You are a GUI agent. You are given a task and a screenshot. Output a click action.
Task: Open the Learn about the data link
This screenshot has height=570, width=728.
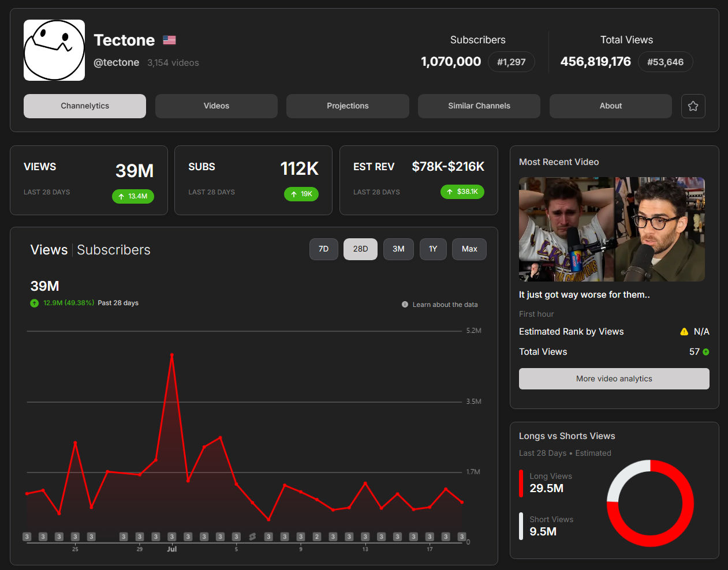tap(445, 305)
